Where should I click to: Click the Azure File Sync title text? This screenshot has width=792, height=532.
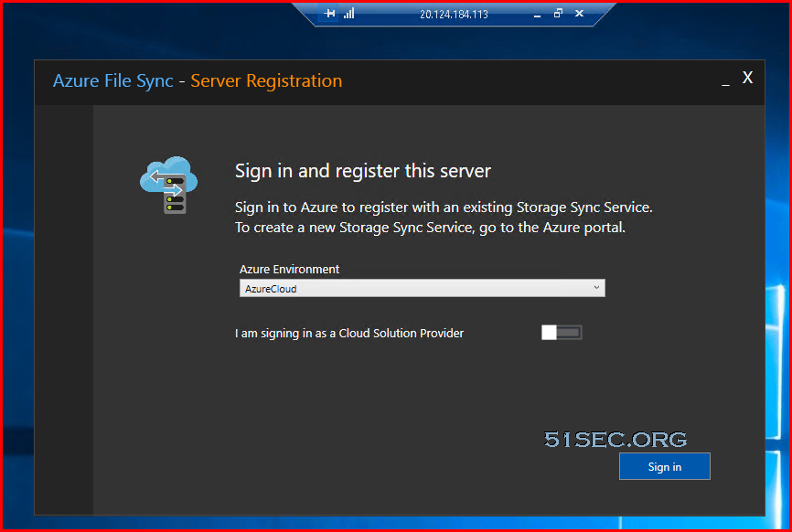pyautogui.click(x=113, y=81)
